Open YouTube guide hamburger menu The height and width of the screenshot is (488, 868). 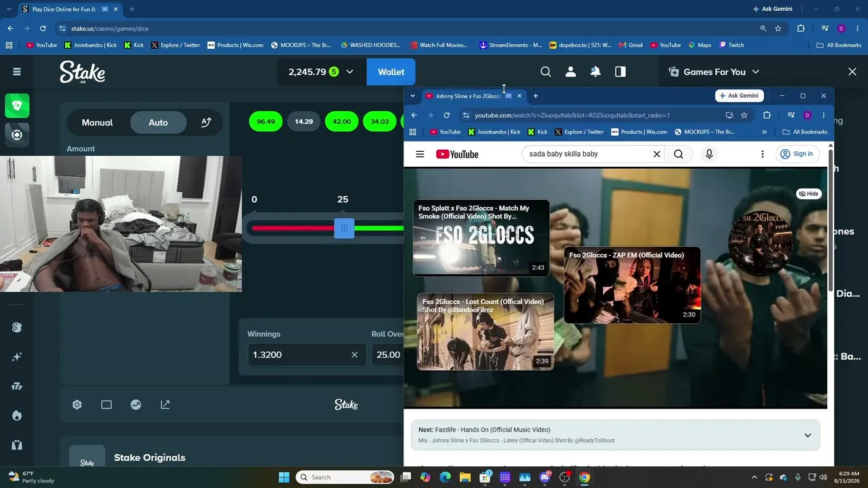[420, 155]
